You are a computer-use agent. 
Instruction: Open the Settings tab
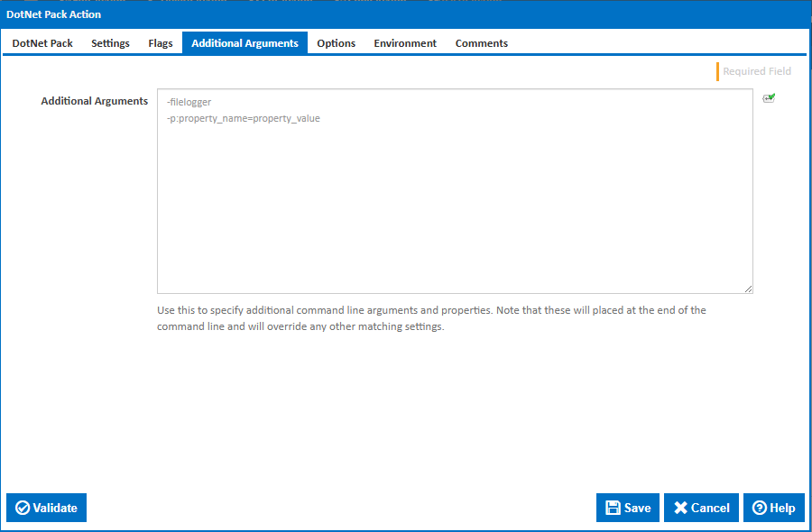tap(109, 42)
